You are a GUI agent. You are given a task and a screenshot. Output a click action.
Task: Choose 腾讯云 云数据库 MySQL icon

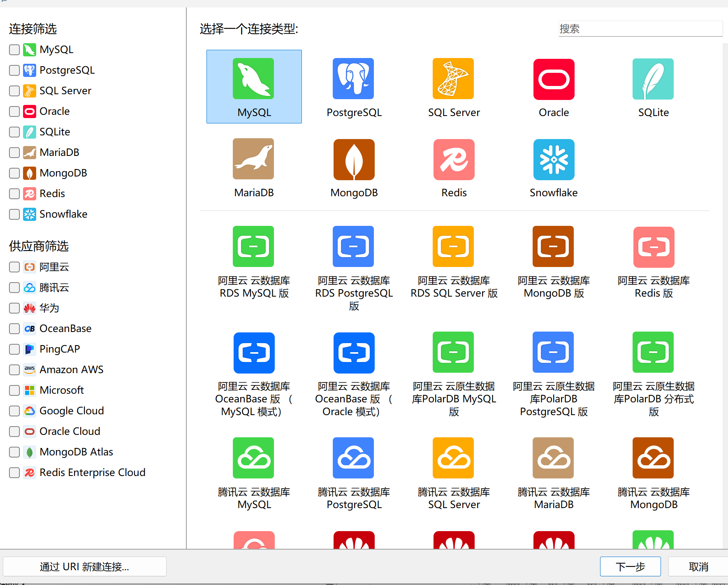point(253,458)
